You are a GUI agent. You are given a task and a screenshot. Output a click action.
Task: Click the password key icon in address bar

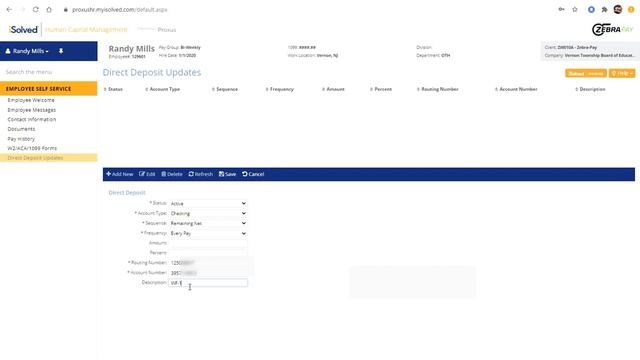[x=562, y=9]
